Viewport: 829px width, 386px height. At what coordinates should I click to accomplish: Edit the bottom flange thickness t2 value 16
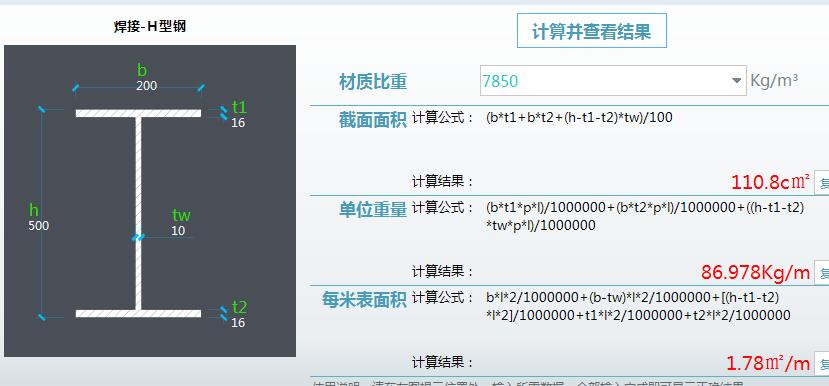coord(238,322)
